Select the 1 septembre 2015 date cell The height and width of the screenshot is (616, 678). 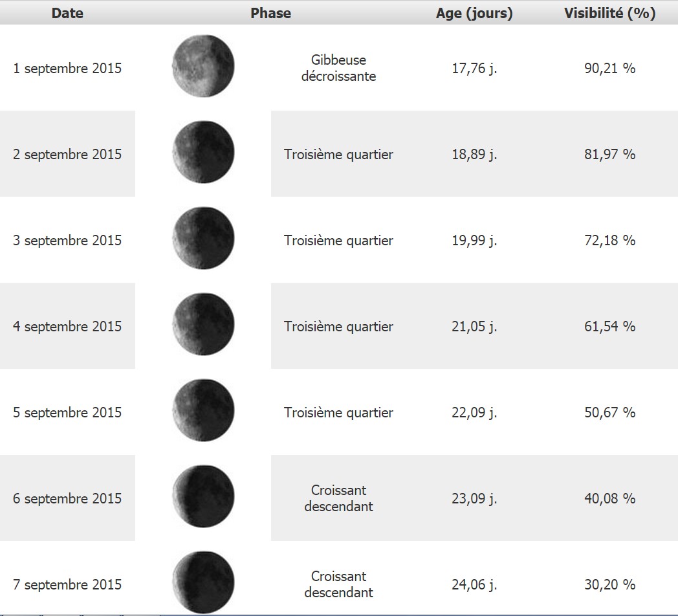pyautogui.click(x=67, y=68)
